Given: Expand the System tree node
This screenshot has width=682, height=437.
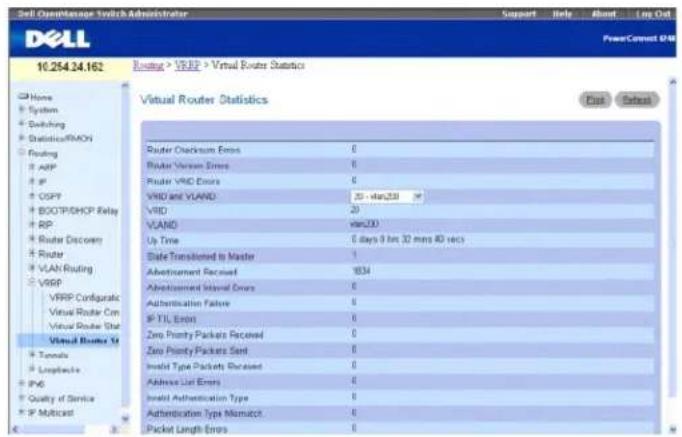Looking at the screenshot, I should pos(21,110).
